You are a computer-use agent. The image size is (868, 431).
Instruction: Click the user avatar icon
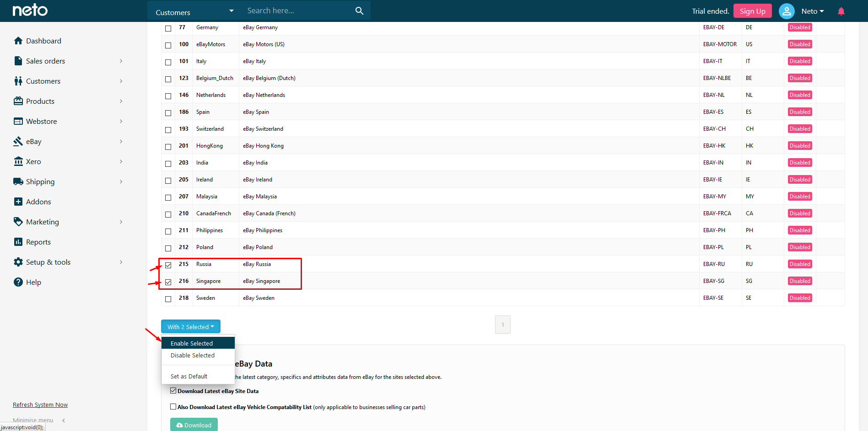[x=787, y=11]
